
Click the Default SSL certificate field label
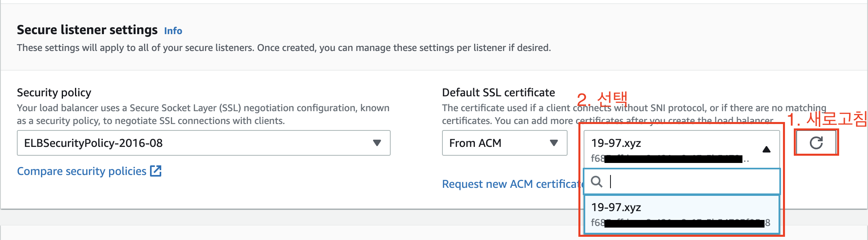pyautogui.click(x=498, y=93)
